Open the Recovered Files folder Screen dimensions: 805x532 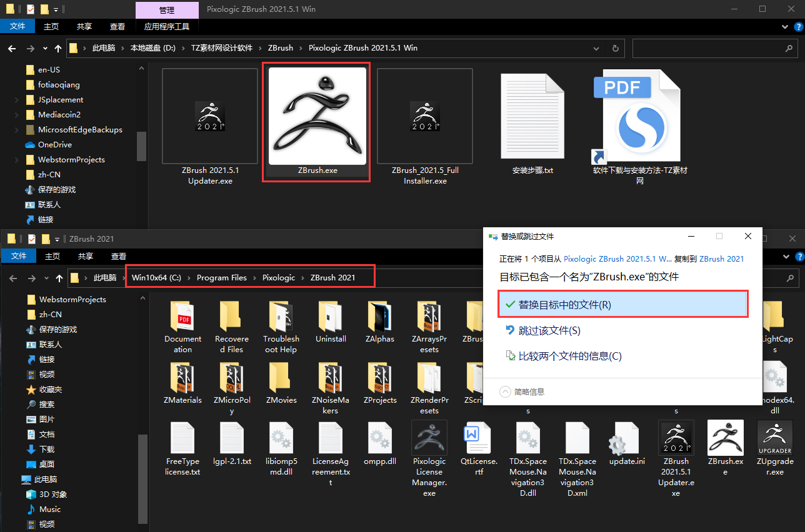(232, 327)
